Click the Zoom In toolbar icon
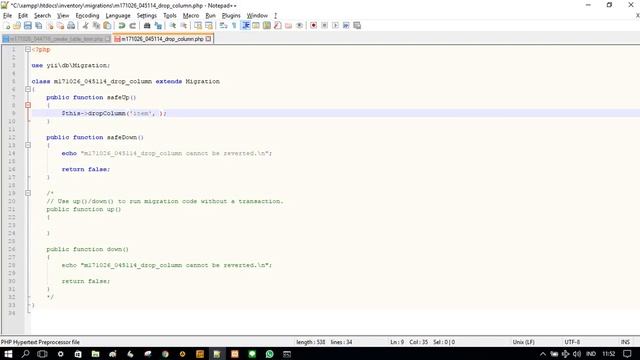Image resolution: width=640 pixels, height=360 pixels. 173,26
